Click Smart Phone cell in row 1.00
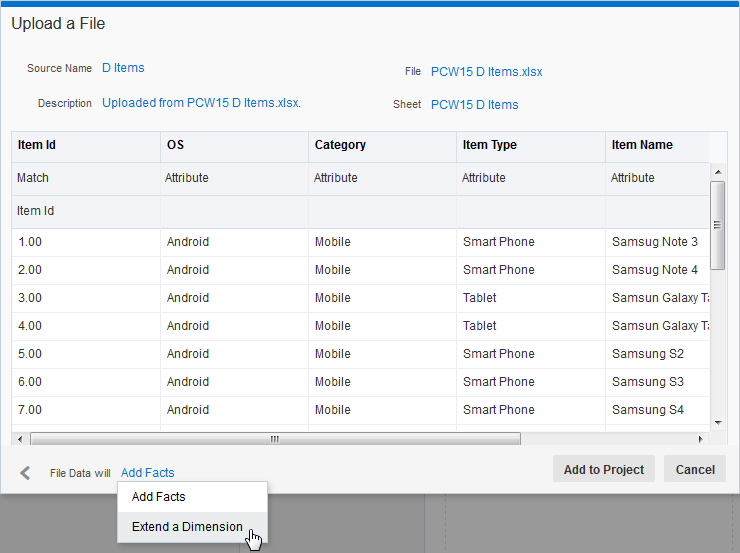Viewport: 740px width, 553px height. [531, 242]
